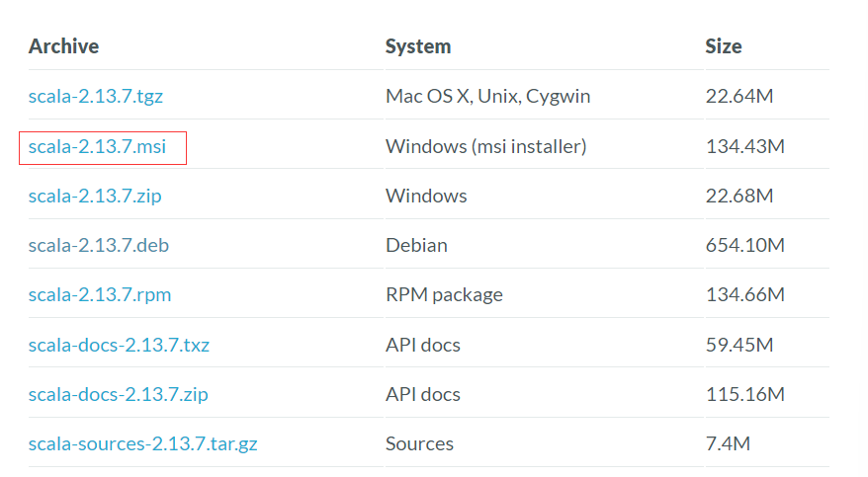Click the Sources system cell
868x477 pixels.
click(x=419, y=443)
